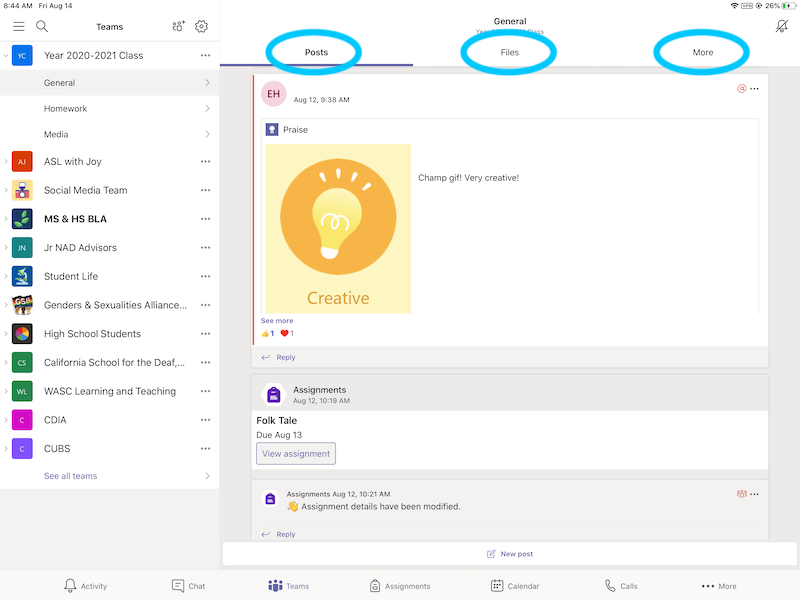This screenshot has height=600, width=800.
Task: Expand the MS & HS BLA team
Action: pyautogui.click(x=6, y=219)
